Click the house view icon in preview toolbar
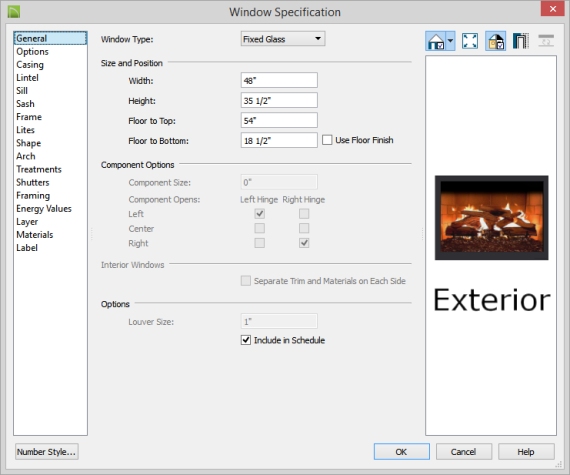This screenshot has width=570, height=475. [x=436, y=41]
